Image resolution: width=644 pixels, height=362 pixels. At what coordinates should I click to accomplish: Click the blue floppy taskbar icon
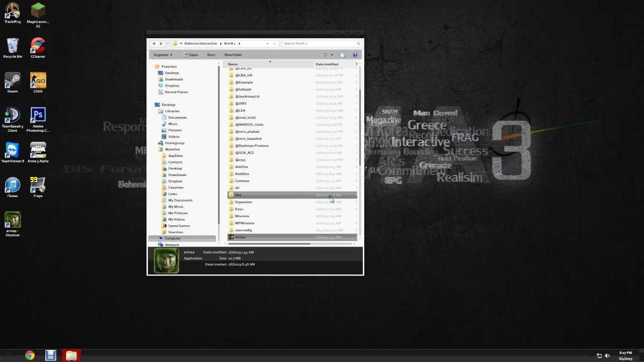[x=50, y=356]
